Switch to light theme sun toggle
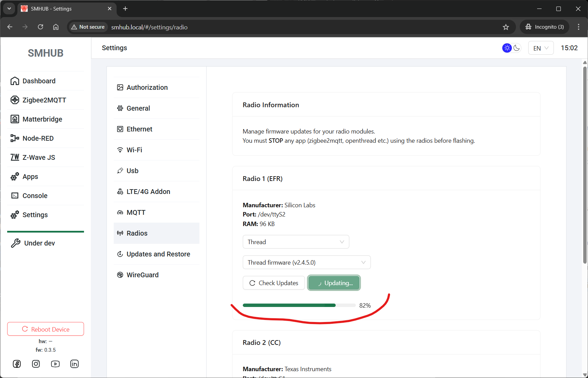This screenshot has width=588, height=378. click(507, 48)
